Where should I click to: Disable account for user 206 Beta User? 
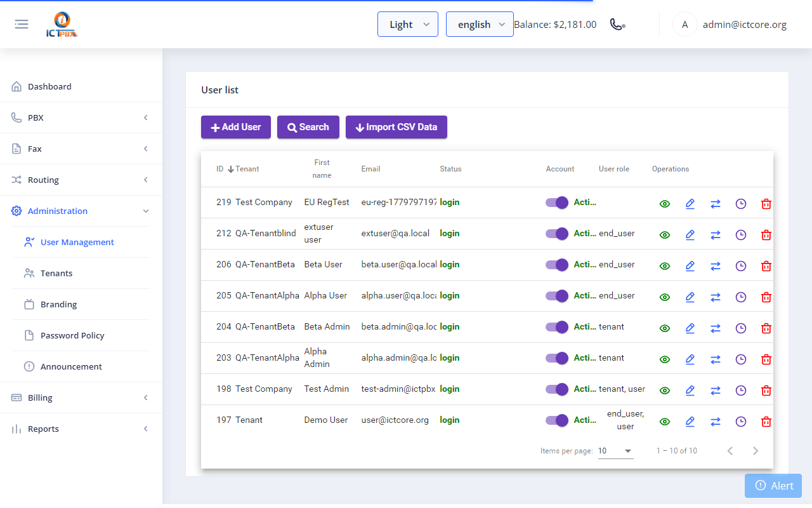point(557,265)
